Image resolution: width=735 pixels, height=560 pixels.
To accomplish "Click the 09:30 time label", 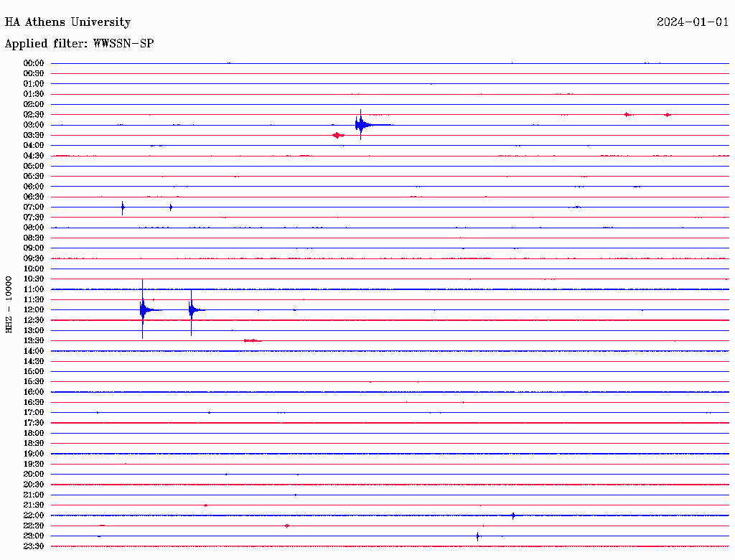I will coord(34,258).
